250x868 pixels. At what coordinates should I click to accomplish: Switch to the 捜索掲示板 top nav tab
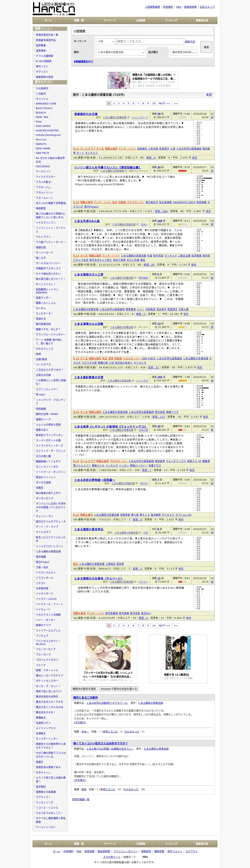[202, 20]
